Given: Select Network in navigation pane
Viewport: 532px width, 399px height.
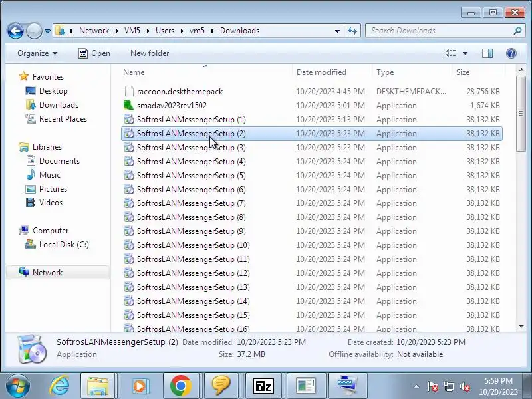Looking at the screenshot, I should pos(47,273).
